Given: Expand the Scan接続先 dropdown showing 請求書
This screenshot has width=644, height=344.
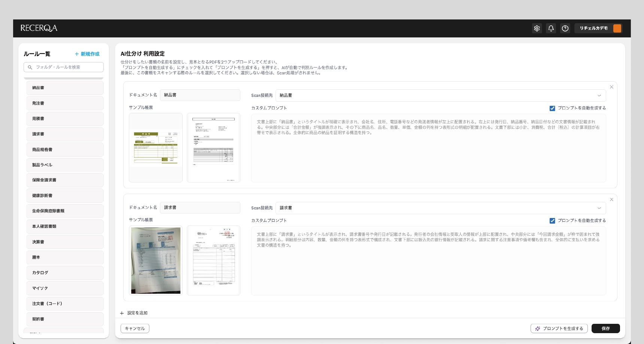Looking at the screenshot, I should pyautogui.click(x=440, y=208).
